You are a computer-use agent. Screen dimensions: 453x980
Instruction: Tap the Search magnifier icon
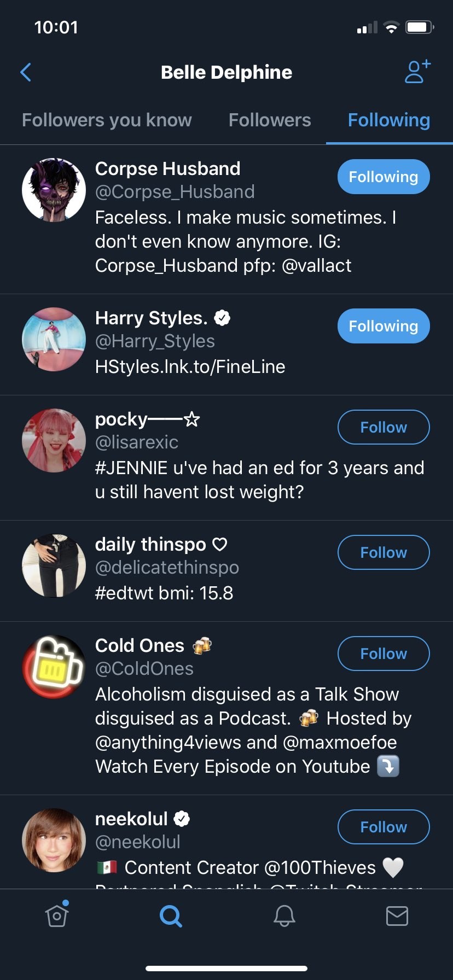pyautogui.click(x=171, y=915)
